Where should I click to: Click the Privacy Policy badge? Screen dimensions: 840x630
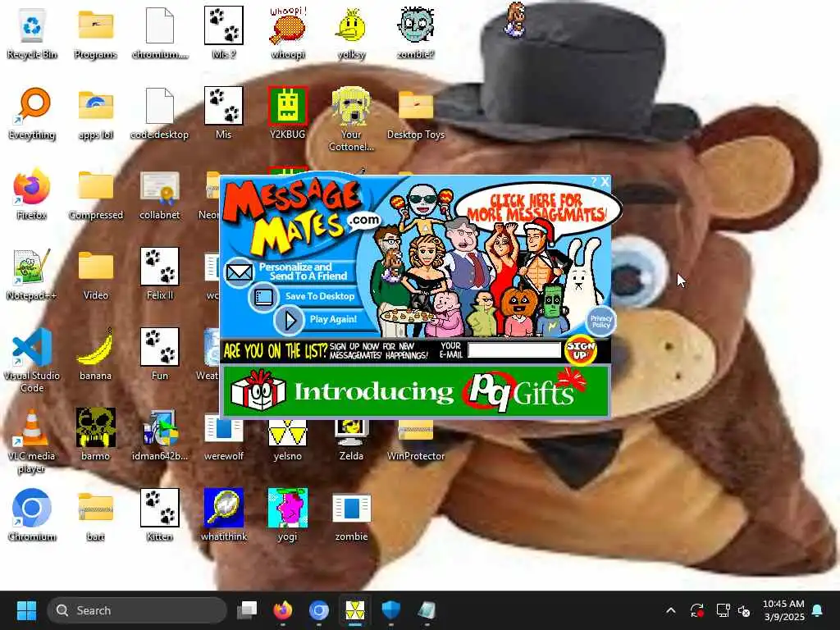click(x=600, y=322)
